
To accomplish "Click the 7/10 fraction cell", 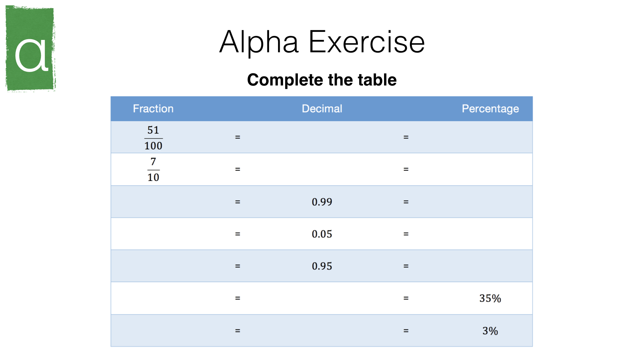I will point(153,169).
